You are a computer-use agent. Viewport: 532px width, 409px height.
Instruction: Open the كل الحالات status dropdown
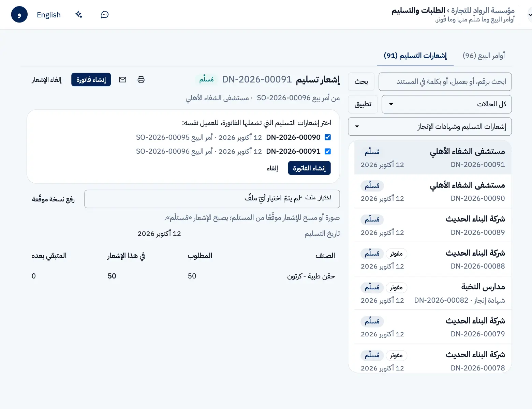(446, 104)
